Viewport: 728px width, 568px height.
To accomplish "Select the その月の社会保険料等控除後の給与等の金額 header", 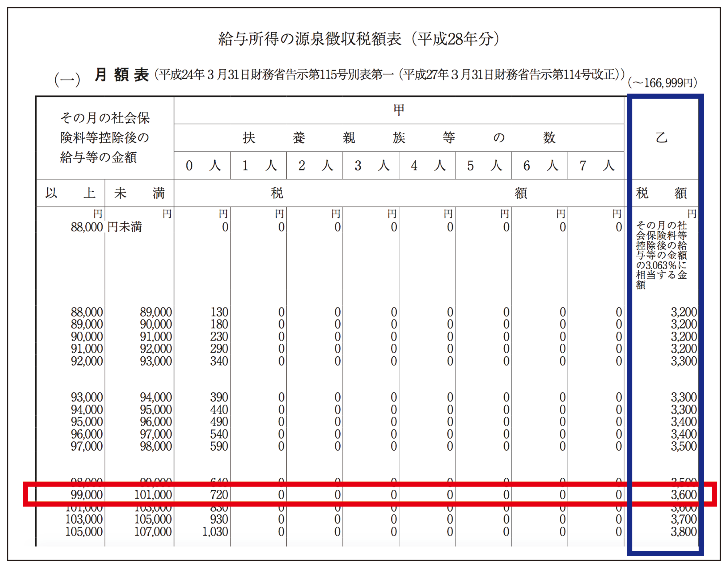I will (x=105, y=138).
